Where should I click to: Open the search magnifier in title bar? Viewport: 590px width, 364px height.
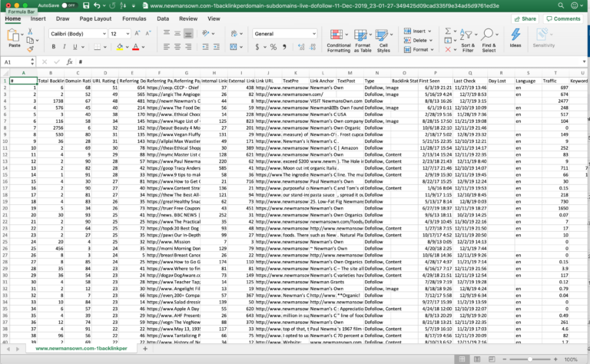click(x=561, y=5)
